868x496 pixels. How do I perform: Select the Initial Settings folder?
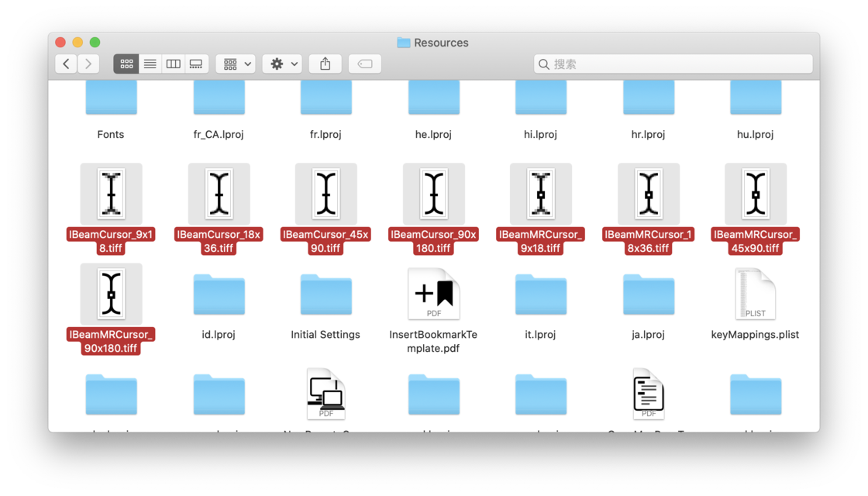pos(326,294)
